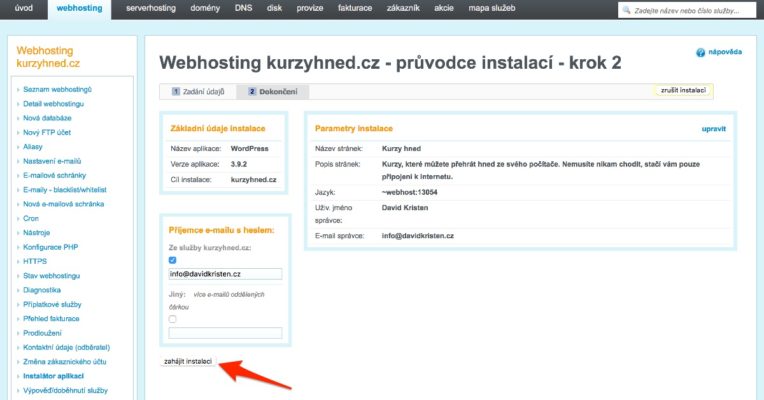
Task: Open Stav webhostingu sidebar link
Action: click(52, 276)
